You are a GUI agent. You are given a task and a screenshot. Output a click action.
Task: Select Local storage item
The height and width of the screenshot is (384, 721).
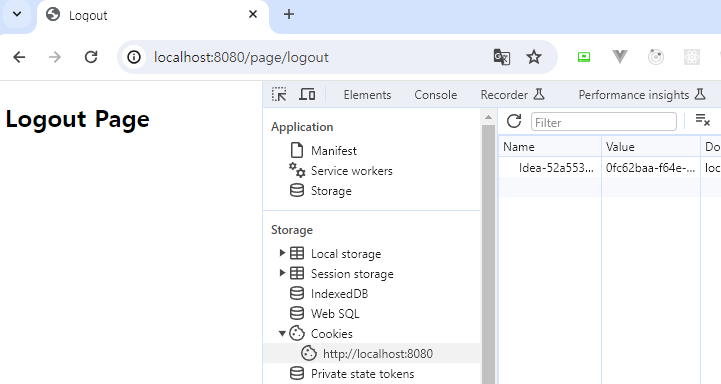tap(346, 253)
